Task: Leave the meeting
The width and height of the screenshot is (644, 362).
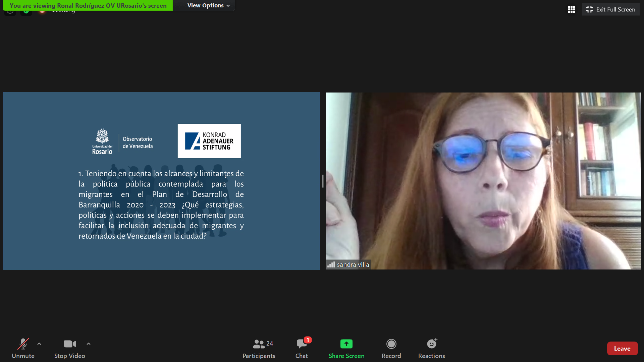Action: click(622, 349)
